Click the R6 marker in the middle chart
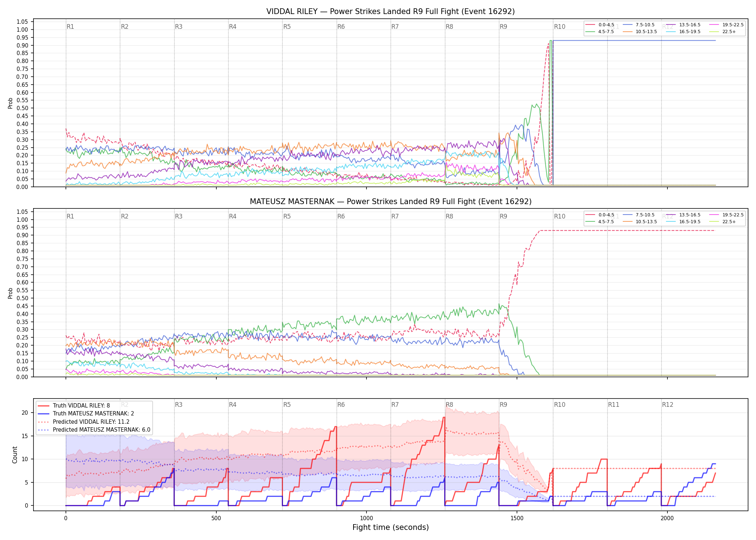This screenshot has height=540, width=756. point(341,216)
